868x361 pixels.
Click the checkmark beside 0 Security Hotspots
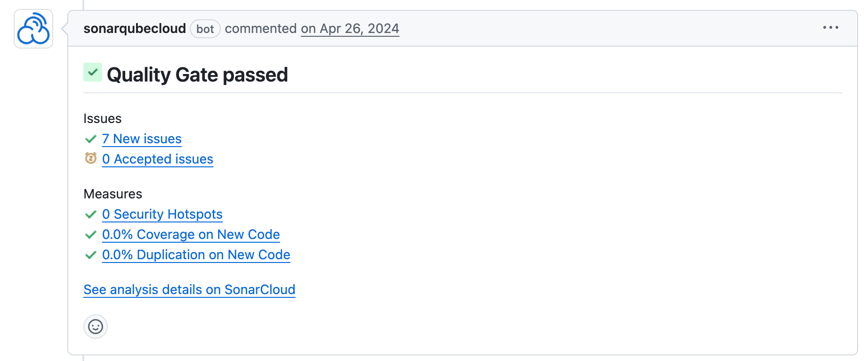pos(91,214)
